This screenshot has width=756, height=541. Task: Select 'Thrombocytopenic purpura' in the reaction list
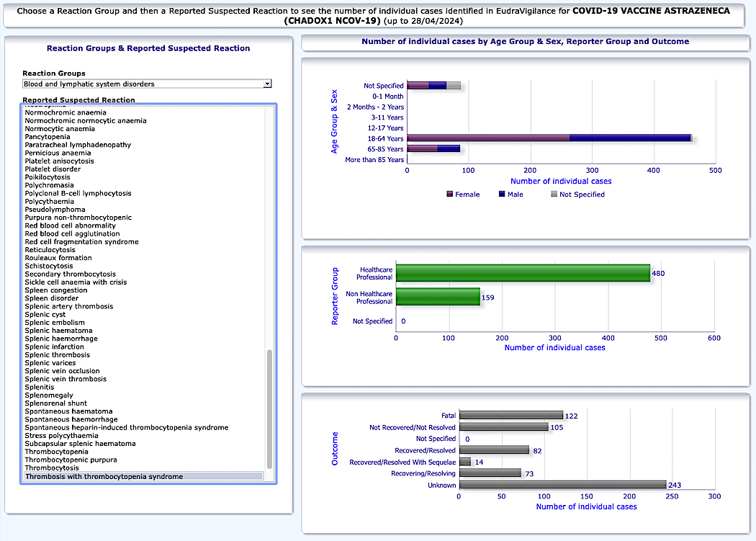tap(71, 460)
